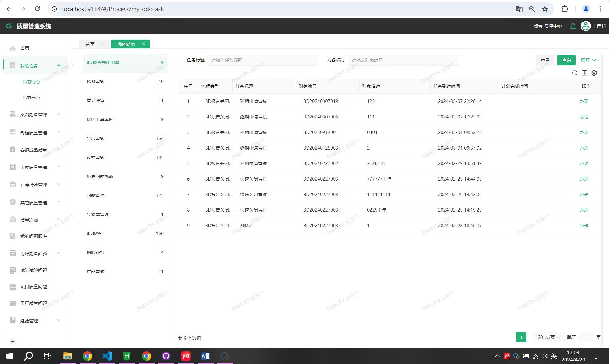The image size is (609, 364).
Task: Click the 项目质量问题 sidebar icon
Action: 13,287
